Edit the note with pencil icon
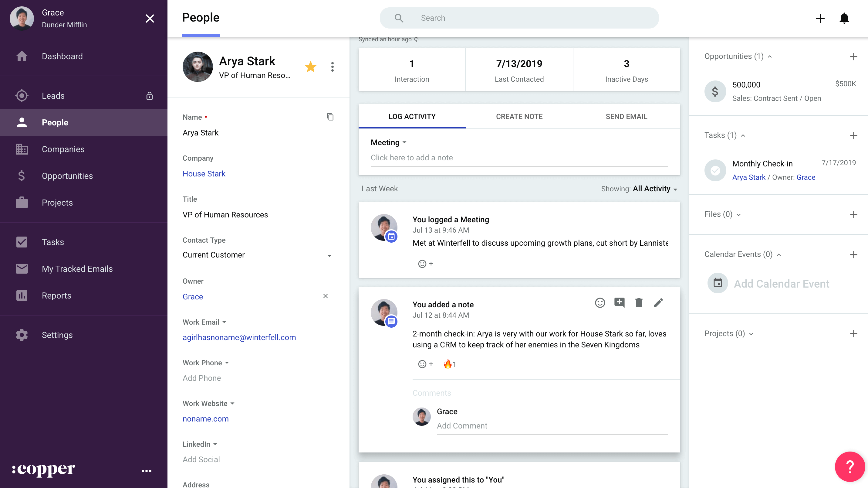This screenshot has height=488, width=868. 658,302
